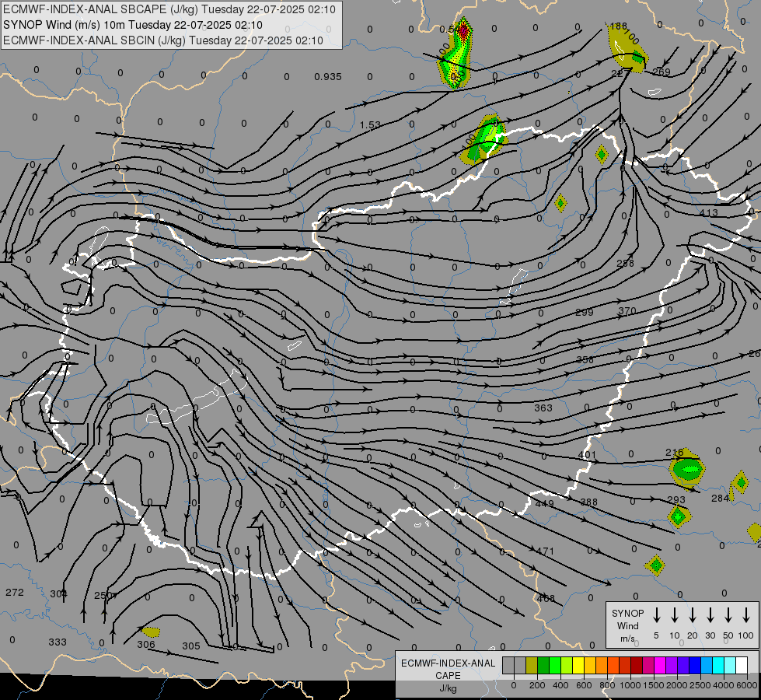Click the map value '0.935'
Screen dimensions: 761x700
coord(327,77)
